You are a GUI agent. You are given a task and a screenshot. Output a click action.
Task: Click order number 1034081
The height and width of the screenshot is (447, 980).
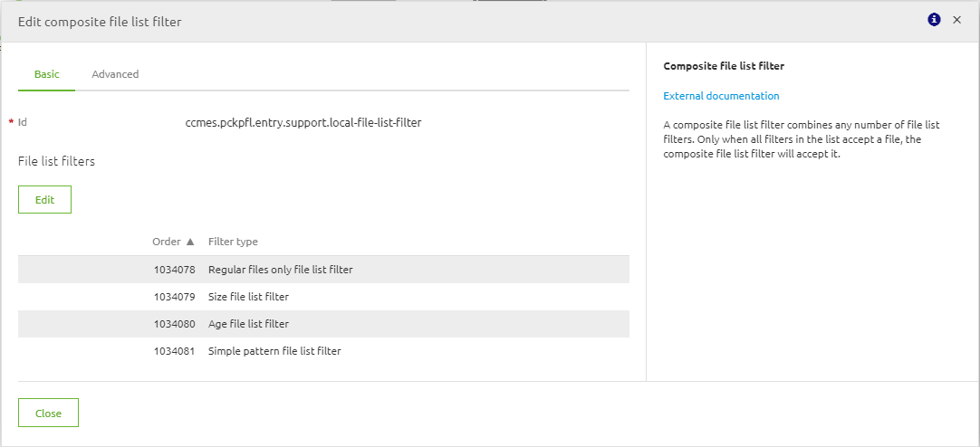pos(175,351)
